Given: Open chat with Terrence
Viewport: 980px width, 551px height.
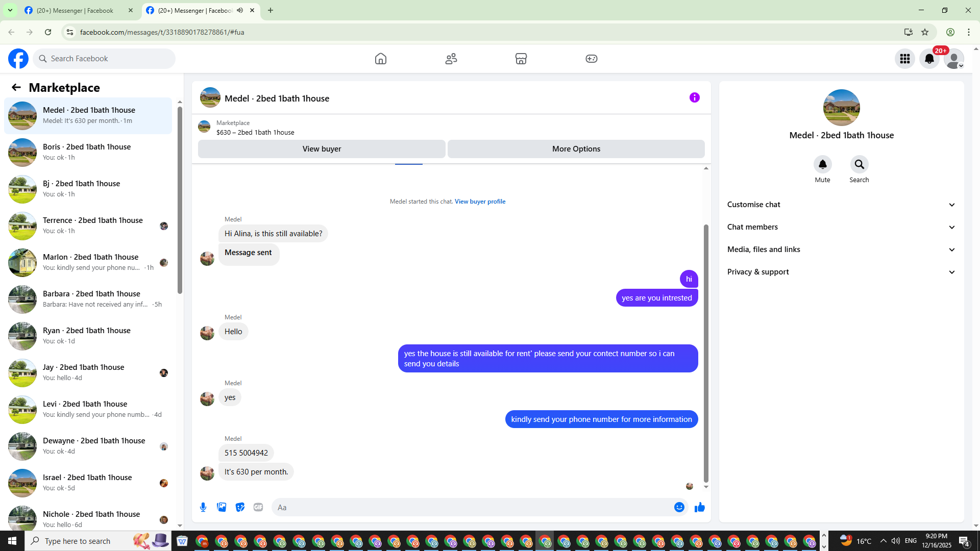Looking at the screenshot, I should tap(88, 226).
